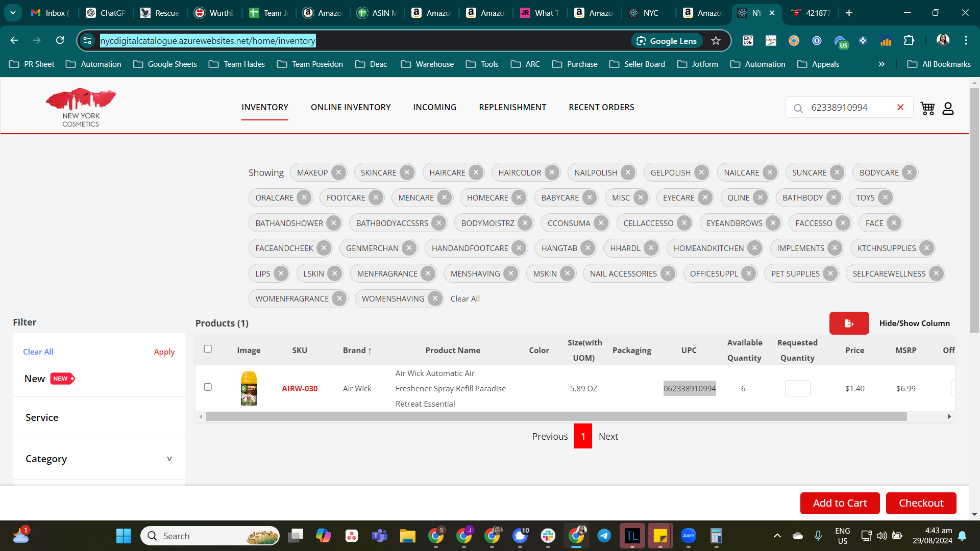Viewport: 980px width, 551px height.
Task: Clear All category chips link
Action: click(465, 299)
